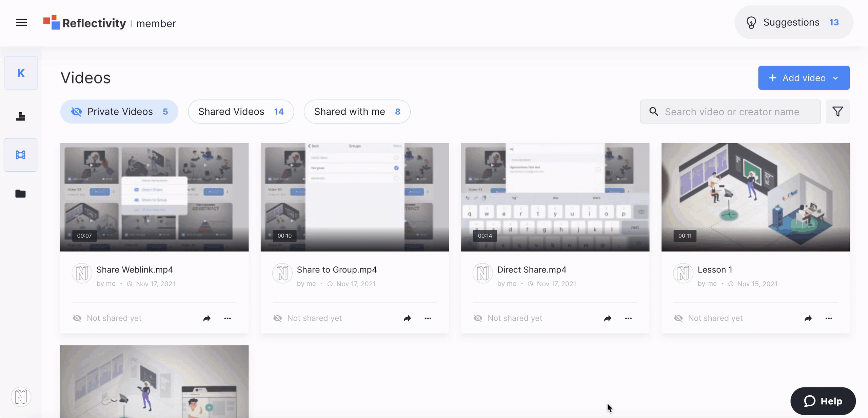The height and width of the screenshot is (418, 868).
Task: Open the folders panel icon
Action: click(x=21, y=193)
